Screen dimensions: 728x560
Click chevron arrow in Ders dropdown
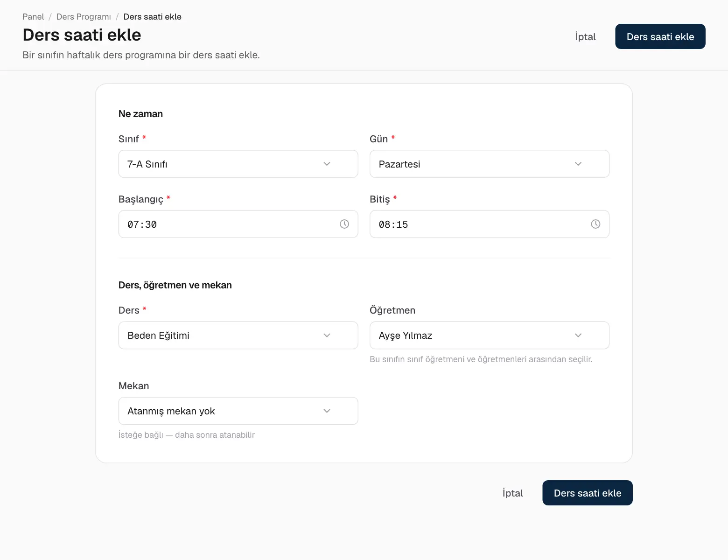point(327,335)
